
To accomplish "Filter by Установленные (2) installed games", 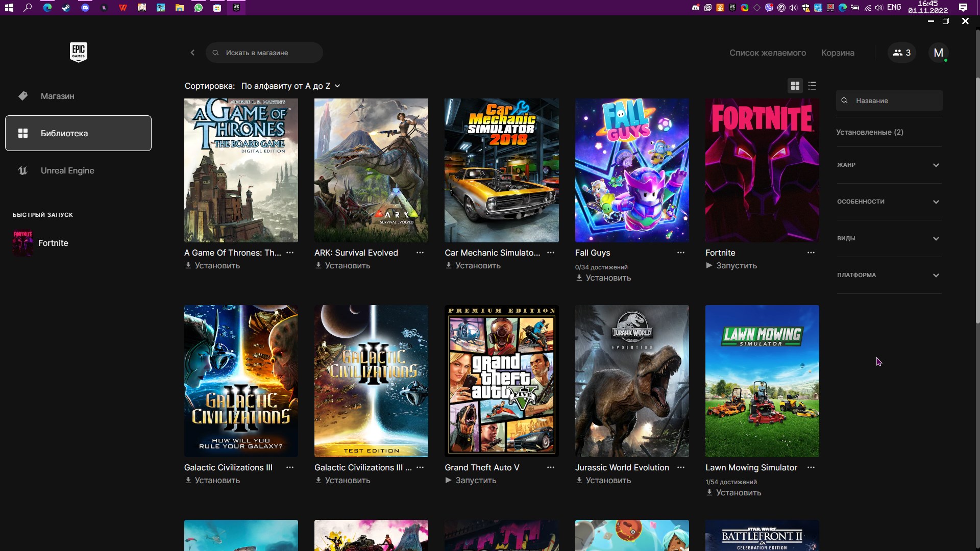I will pyautogui.click(x=869, y=132).
